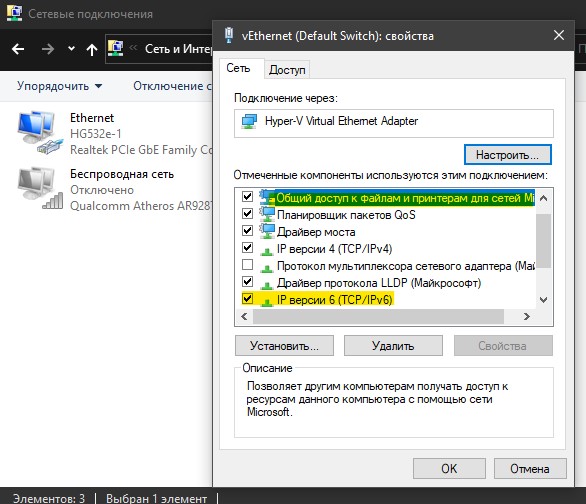
Task: Cancel the dialog with Отмена
Action: [530, 469]
